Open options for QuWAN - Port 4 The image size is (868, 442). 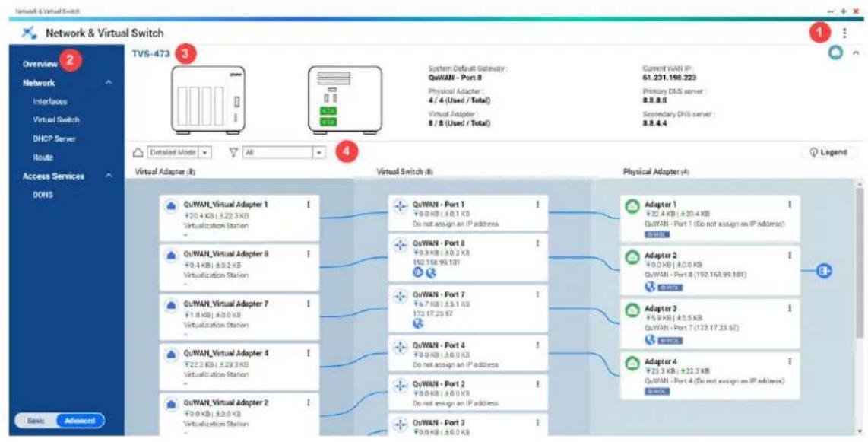(537, 345)
